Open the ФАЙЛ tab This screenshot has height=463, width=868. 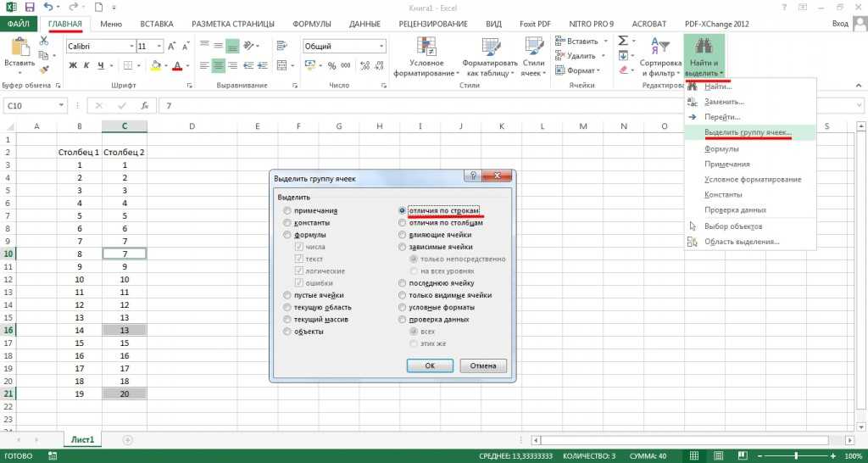[19, 24]
